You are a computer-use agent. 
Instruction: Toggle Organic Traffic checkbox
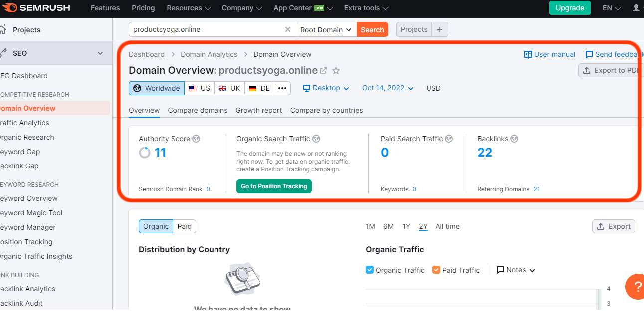[x=370, y=270]
